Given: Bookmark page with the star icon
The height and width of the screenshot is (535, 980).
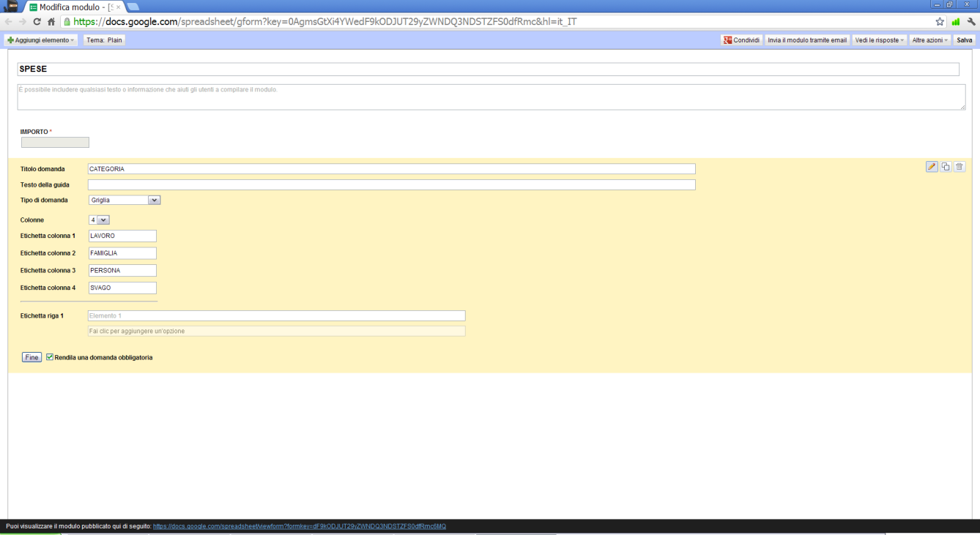Looking at the screenshot, I should tap(940, 22).
